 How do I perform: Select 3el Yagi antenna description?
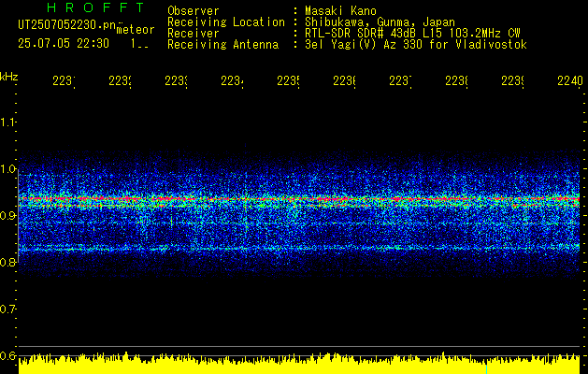click(x=416, y=45)
